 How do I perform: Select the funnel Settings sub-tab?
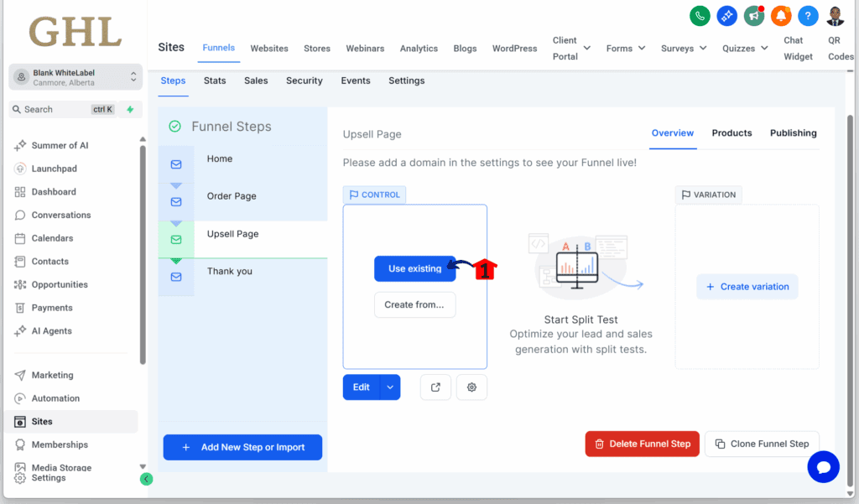pyautogui.click(x=407, y=81)
